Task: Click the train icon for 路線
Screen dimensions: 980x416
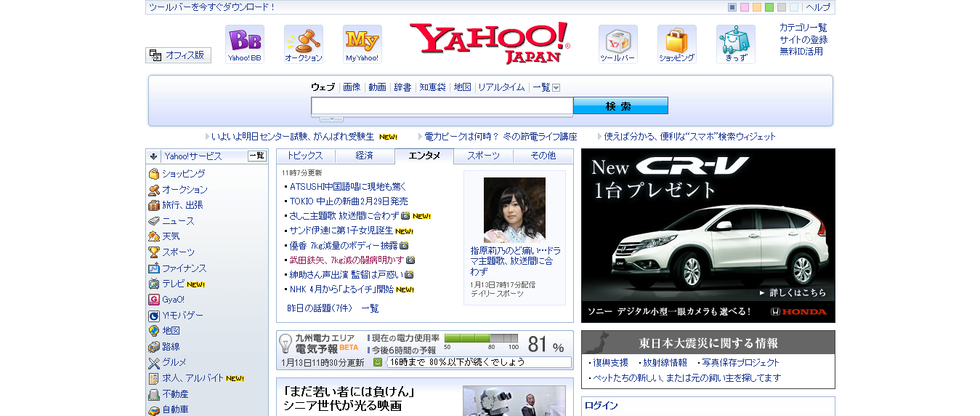Action: coord(154,347)
